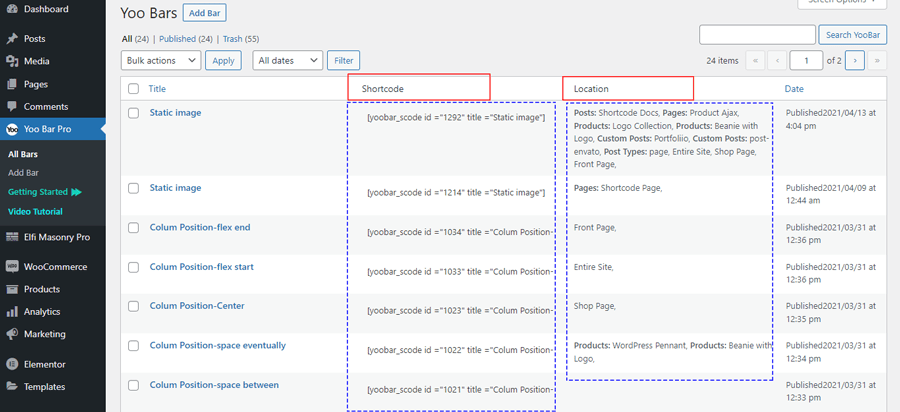Sort by Title column header
The width and height of the screenshot is (900, 412).
[157, 89]
